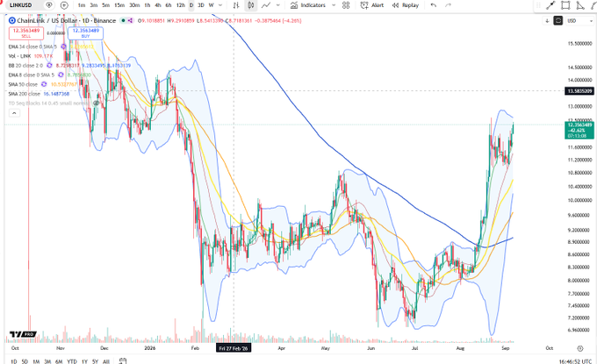The width and height of the screenshot is (597, 364).
Task: Set date range to 6M
Action: 59,361
